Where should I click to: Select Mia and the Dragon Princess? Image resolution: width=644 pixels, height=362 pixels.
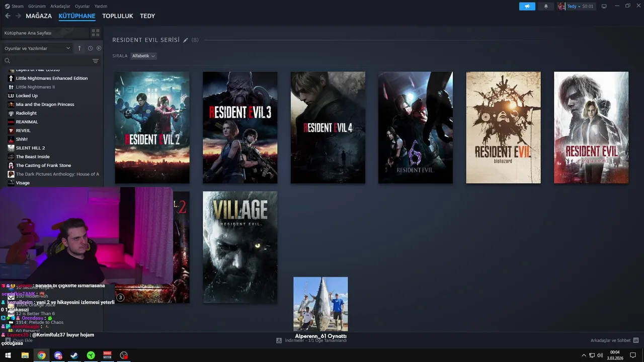tap(45, 105)
